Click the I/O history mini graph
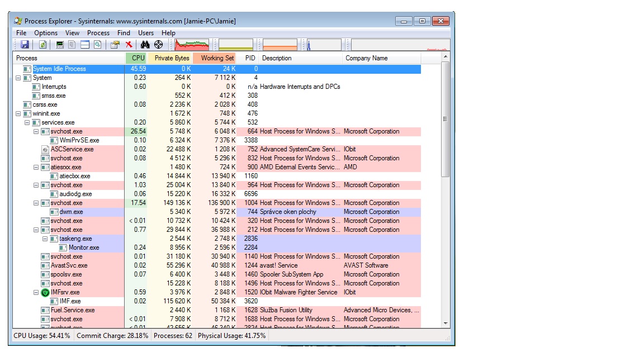The height and width of the screenshot is (362, 644). (324, 44)
